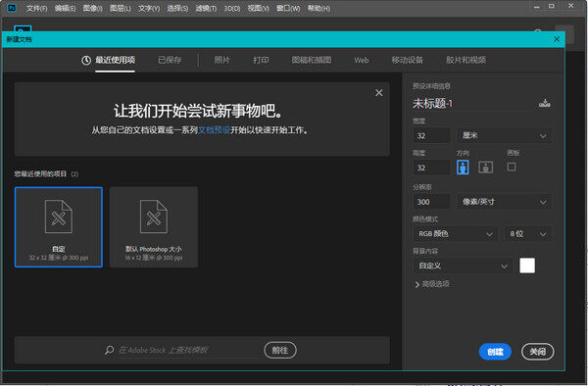588x386 pixels.
Task: Close the 新建文档 dialog with top-right X
Action: click(x=557, y=39)
